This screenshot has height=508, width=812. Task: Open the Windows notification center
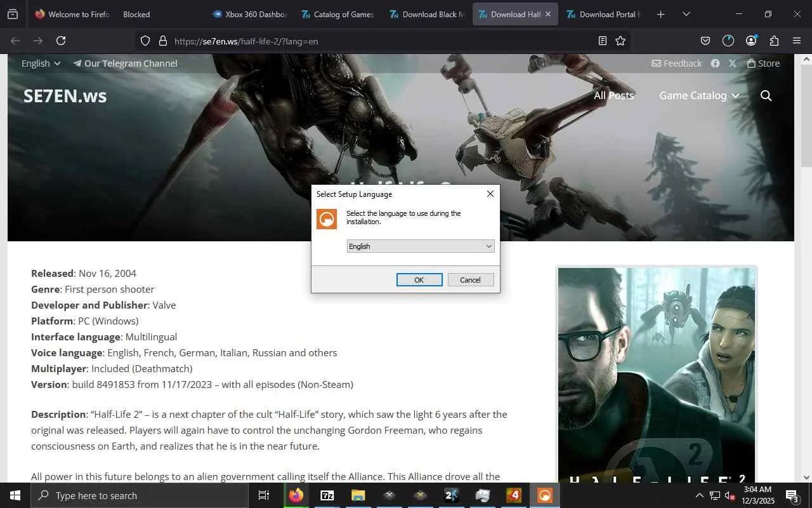792,495
